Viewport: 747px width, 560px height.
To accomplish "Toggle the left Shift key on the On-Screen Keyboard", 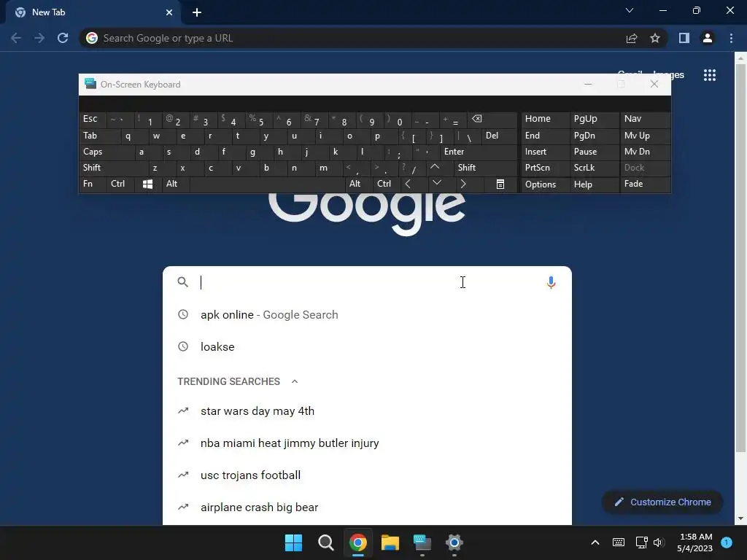I will pos(113,168).
